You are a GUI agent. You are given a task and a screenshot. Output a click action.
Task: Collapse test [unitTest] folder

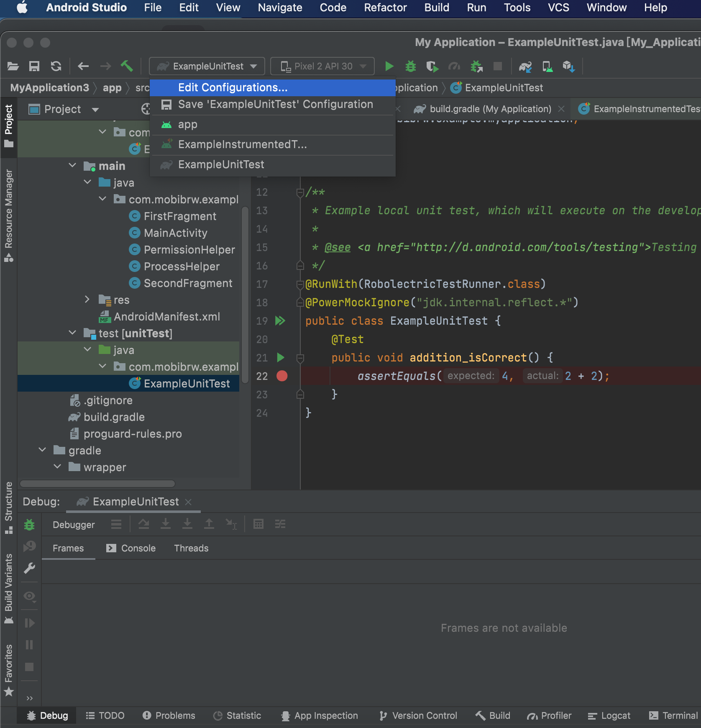pos(72,333)
